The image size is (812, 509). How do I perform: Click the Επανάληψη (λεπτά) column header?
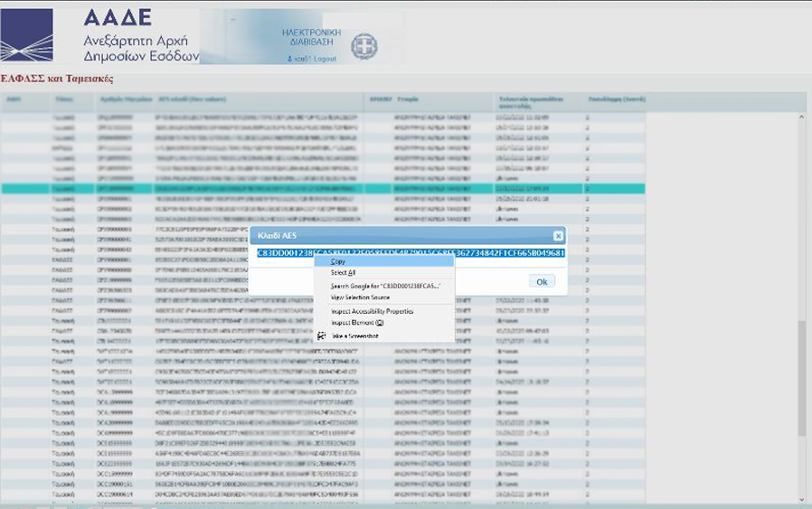point(617,99)
